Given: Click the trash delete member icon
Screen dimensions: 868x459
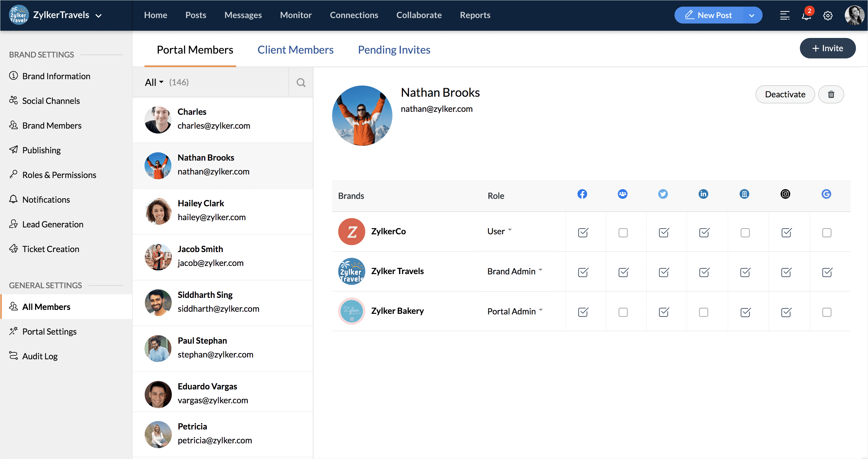Looking at the screenshot, I should 831,94.
